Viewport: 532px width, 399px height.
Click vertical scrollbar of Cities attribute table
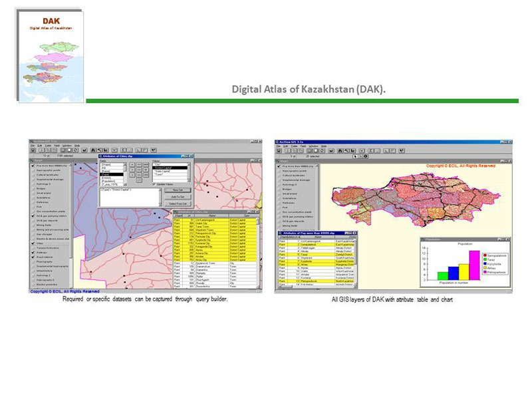pos(258,253)
